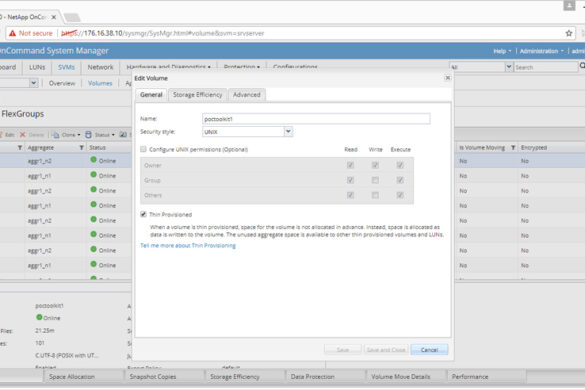
Task: Click the red Delete X icon in toolbar
Action: tap(22, 134)
